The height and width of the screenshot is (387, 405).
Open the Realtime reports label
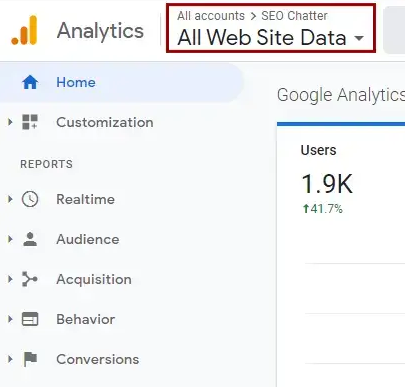click(85, 199)
